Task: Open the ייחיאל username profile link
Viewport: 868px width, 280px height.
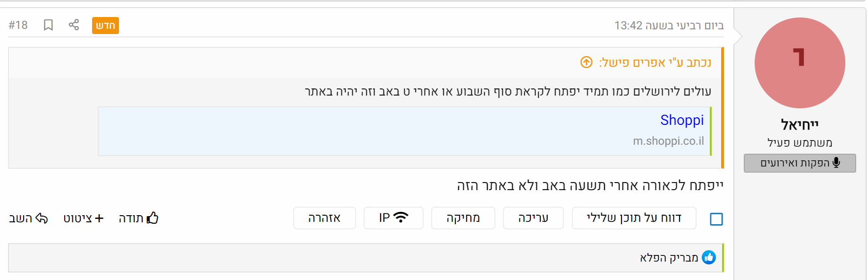Action: coord(800,125)
